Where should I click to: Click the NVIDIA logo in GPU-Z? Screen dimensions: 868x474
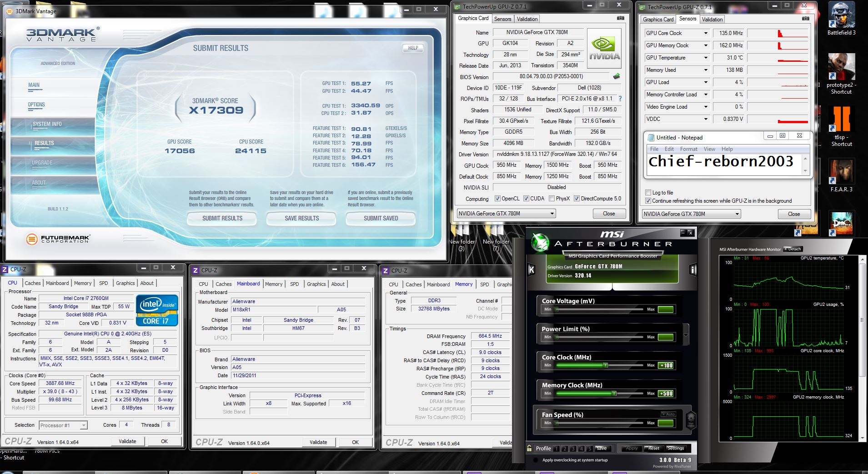coord(604,49)
